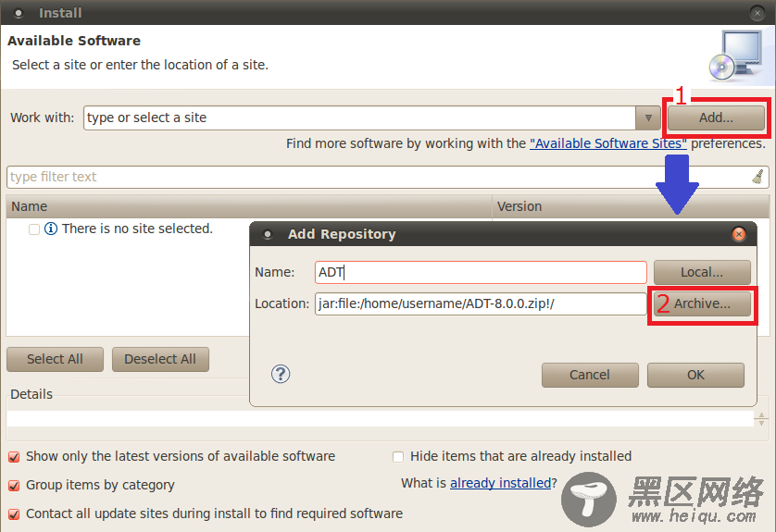776x532 pixels.
Task: Close the Add Repository dialog with red X
Action: point(738,234)
